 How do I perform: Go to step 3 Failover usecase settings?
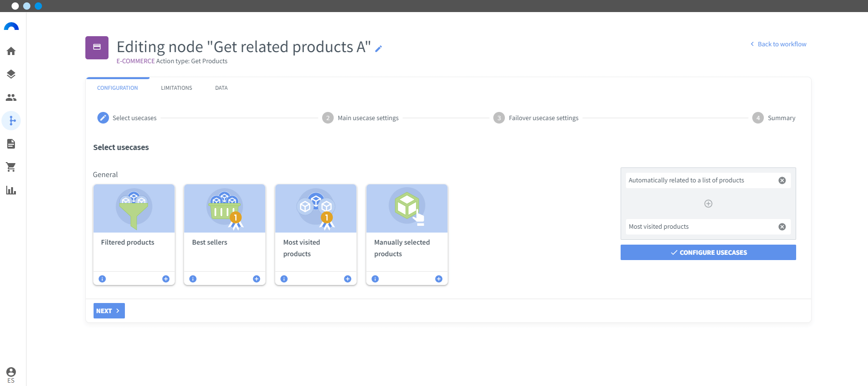click(x=536, y=118)
